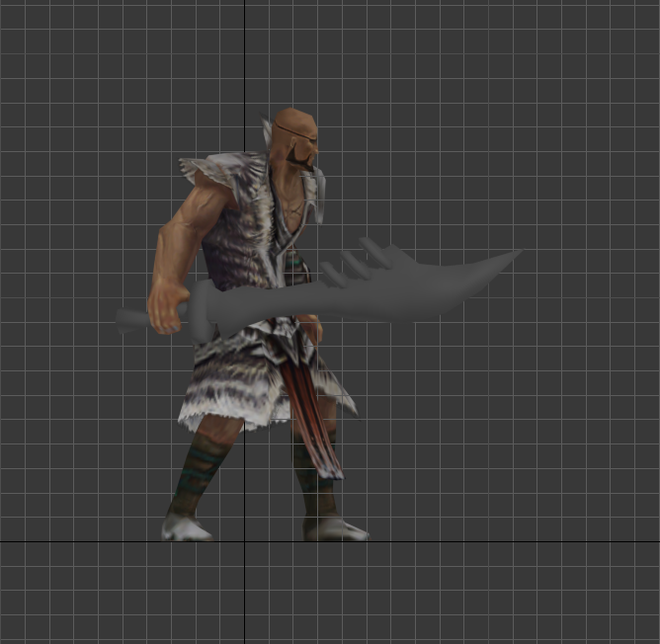660x644 pixels.
Task: Select the red cloth hanging from the belt
Action: pyautogui.click(x=311, y=421)
